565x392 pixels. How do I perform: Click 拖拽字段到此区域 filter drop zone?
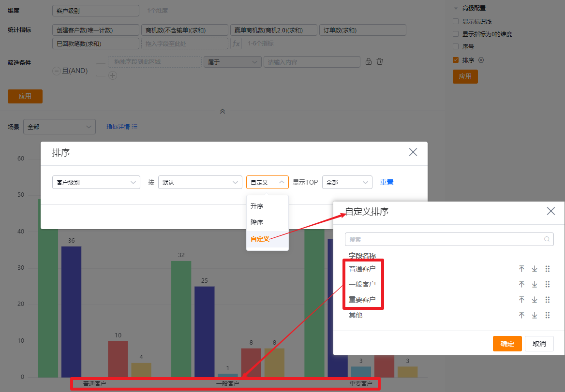tap(155, 62)
